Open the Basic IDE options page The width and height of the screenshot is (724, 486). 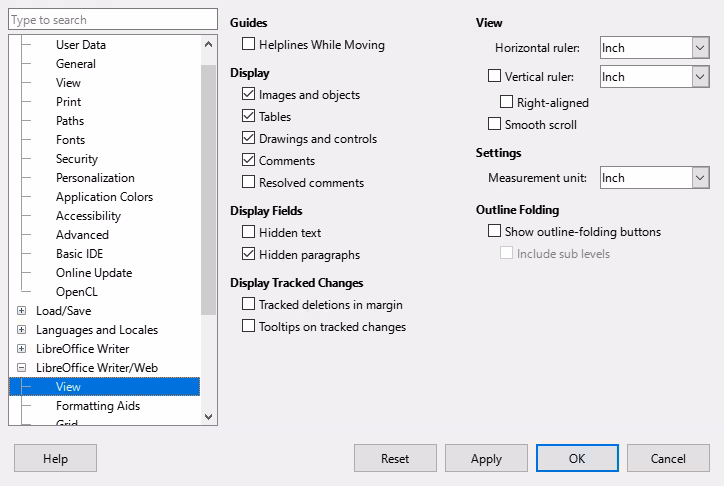pos(79,253)
